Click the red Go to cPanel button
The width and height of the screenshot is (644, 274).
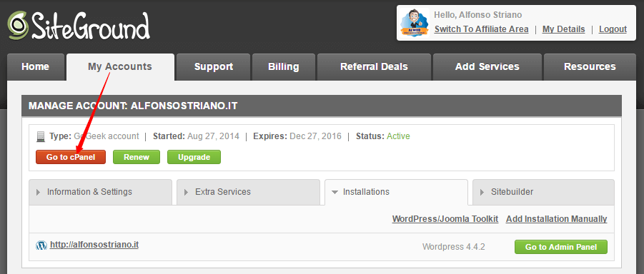[71, 157]
